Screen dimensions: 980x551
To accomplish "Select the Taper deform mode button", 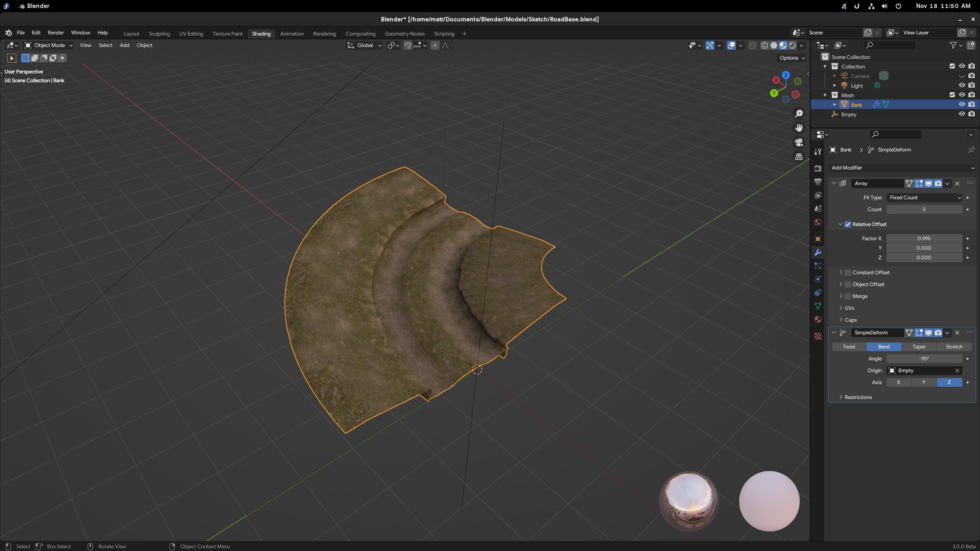I will 919,347.
